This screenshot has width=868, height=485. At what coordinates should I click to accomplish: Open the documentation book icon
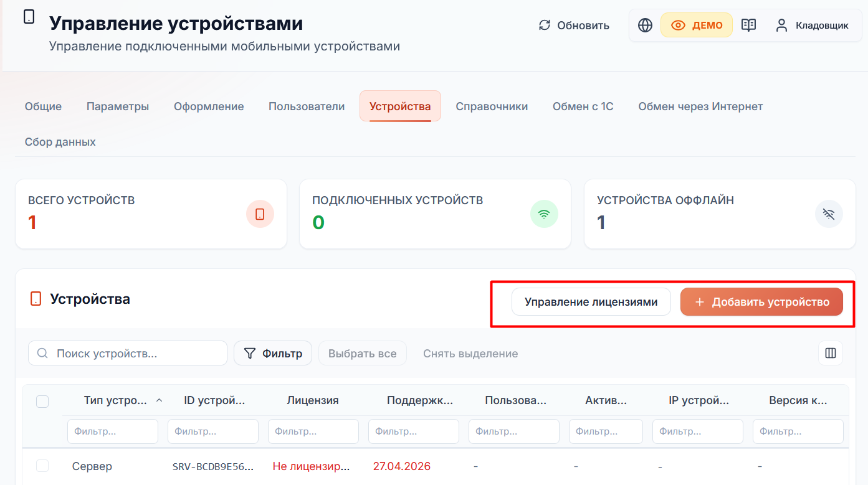pos(748,26)
